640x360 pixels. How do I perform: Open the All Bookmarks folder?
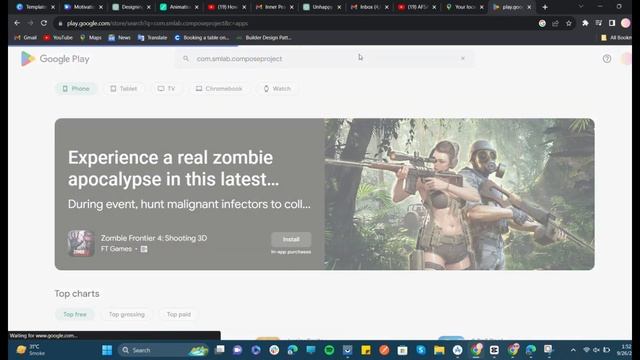point(616,38)
